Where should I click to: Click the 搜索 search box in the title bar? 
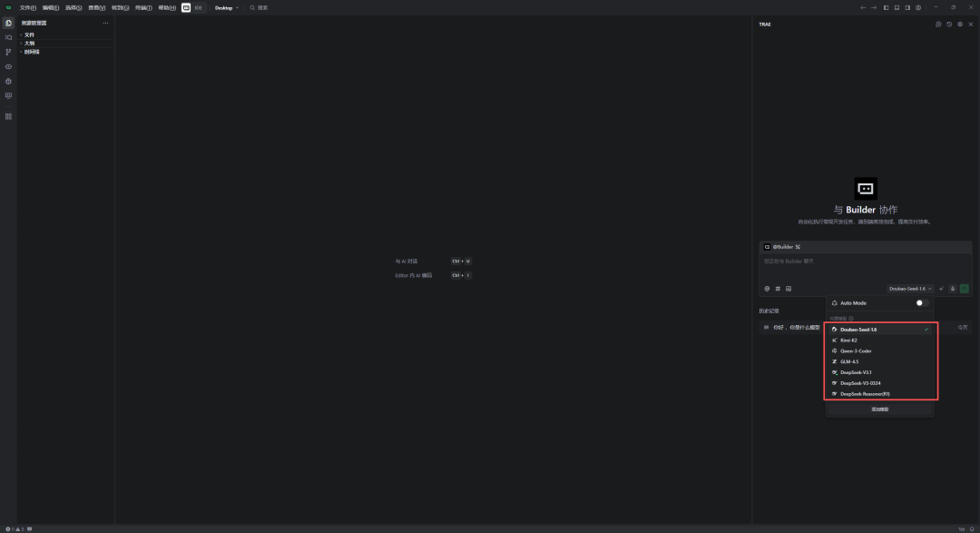point(259,7)
